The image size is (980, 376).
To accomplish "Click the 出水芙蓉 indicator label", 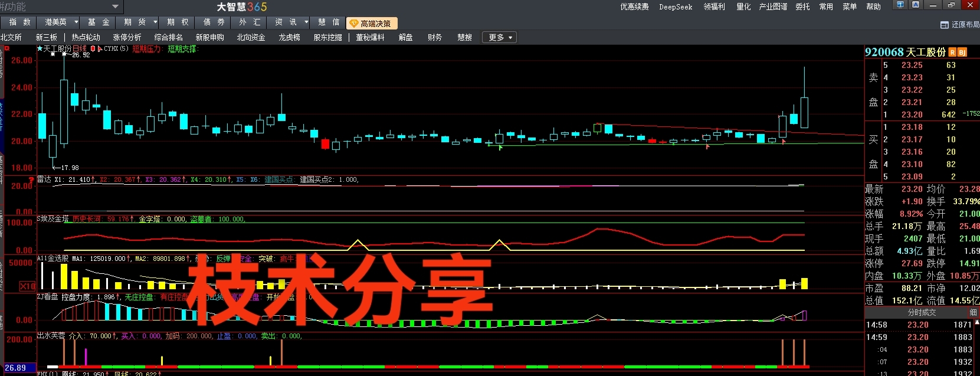I will point(51,336).
